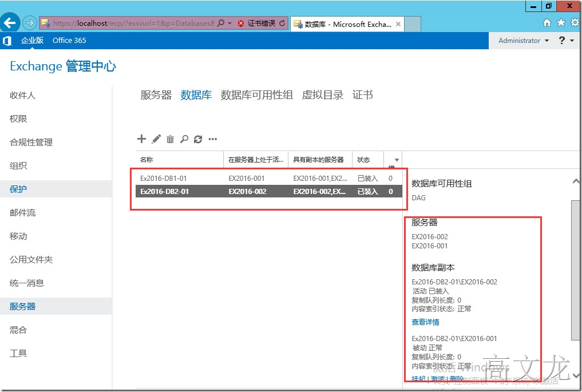Open the column selector dropdown arrow
This screenshot has height=392, width=582.
coord(397,160)
